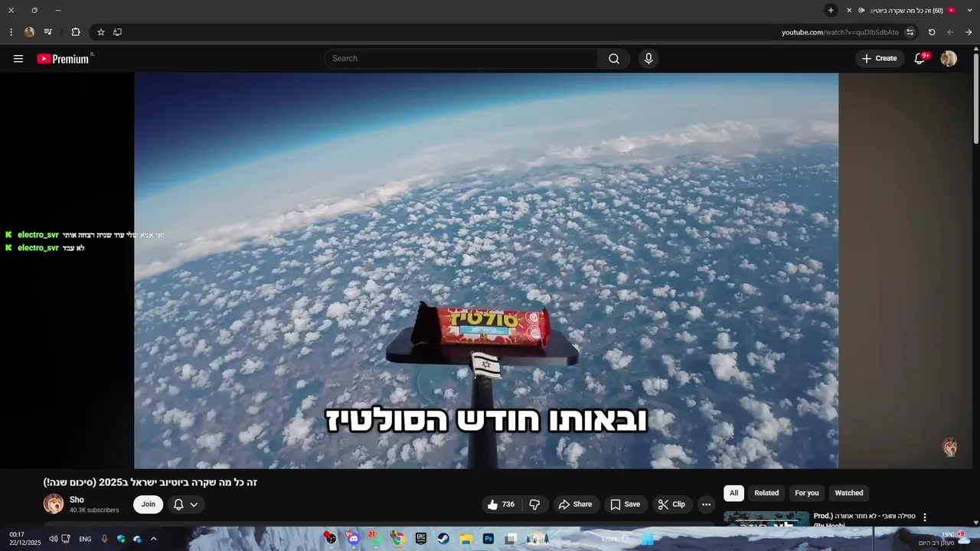Open more actions three-dot menu under video
Screen dimensions: 980x551
pos(706,504)
